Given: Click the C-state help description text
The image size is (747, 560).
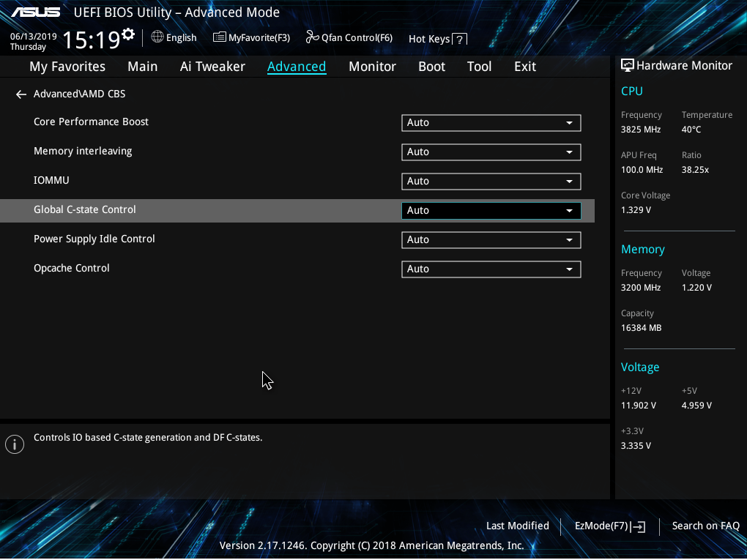Looking at the screenshot, I should coord(148,438).
